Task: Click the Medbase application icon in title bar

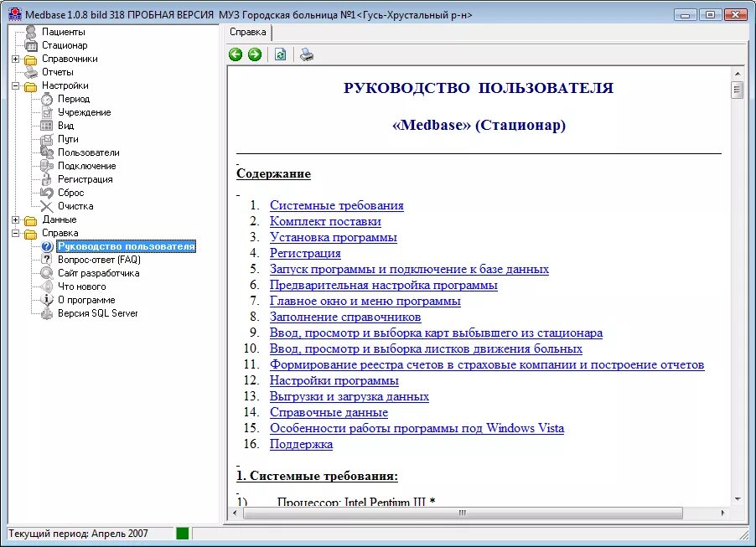Action: (x=15, y=14)
